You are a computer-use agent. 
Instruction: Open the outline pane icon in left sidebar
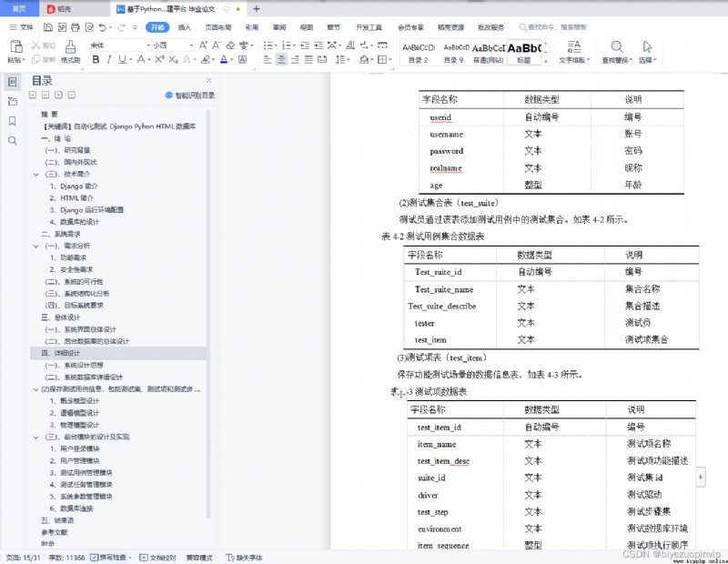[x=13, y=82]
